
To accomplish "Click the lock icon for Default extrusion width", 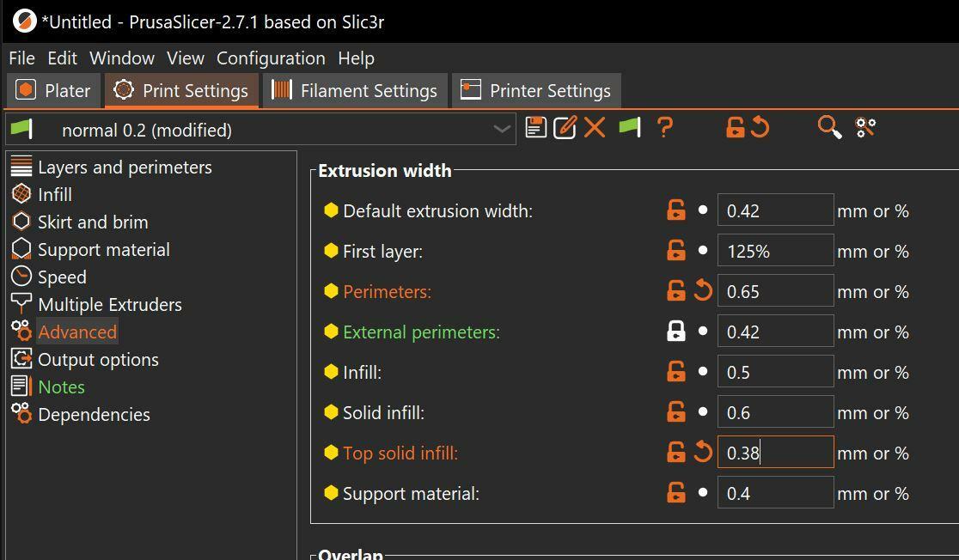I will 675,210.
